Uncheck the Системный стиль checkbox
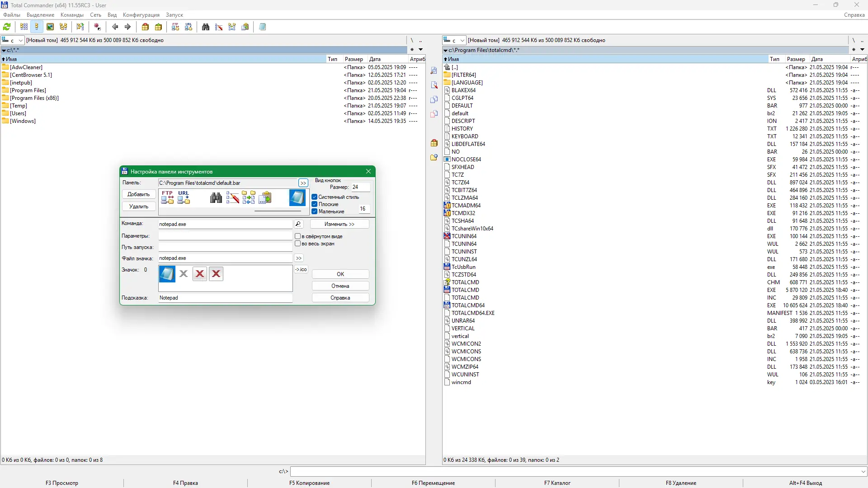The width and height of the screenshot is (868, 488). pyautogui.click(x=315, y=197)
